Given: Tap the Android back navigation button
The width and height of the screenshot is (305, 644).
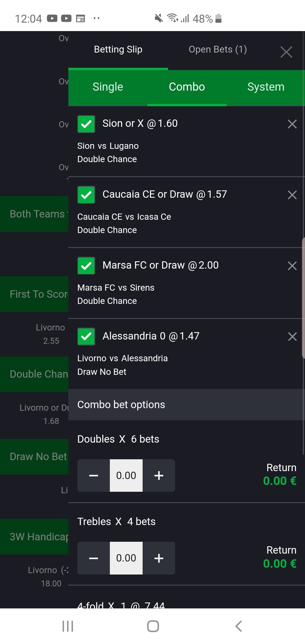Looking at the screenshot, I should click(239, 626).
